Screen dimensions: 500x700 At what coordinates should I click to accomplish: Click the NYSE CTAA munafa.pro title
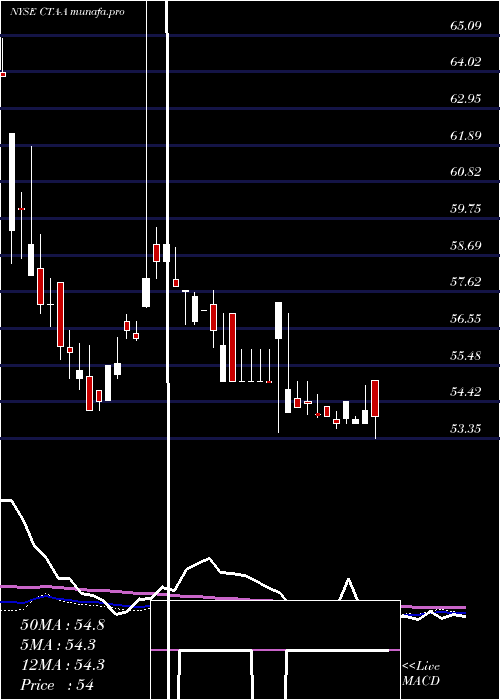(x=67, y=12)
